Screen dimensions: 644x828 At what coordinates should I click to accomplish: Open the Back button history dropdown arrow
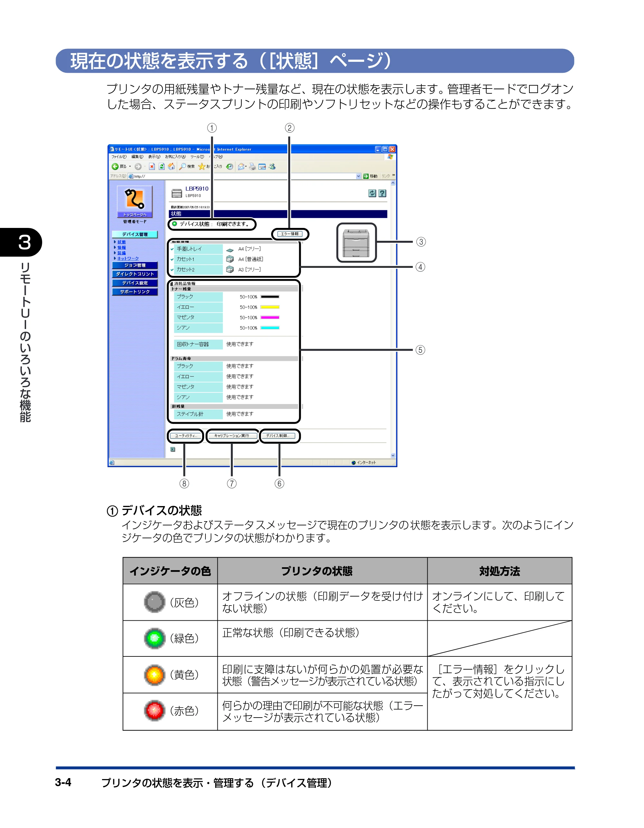[x=130, y=166]
